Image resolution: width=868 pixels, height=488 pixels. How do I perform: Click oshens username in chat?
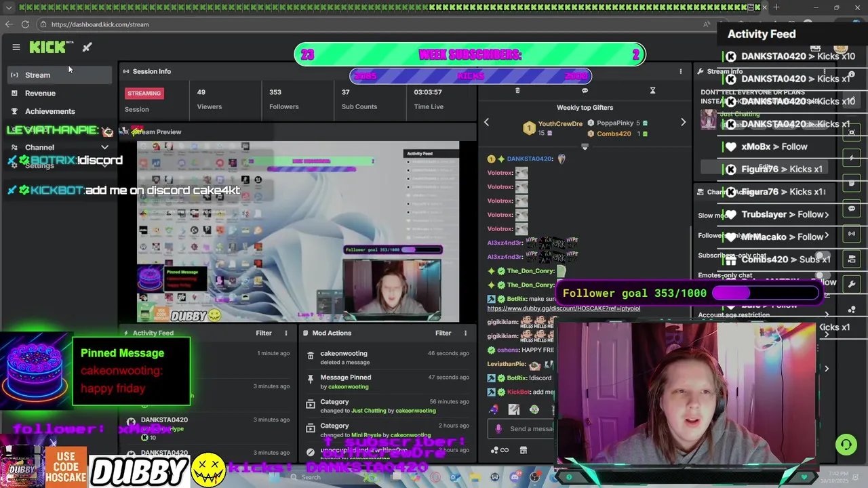pyautogui.click(x=507, y=350)
